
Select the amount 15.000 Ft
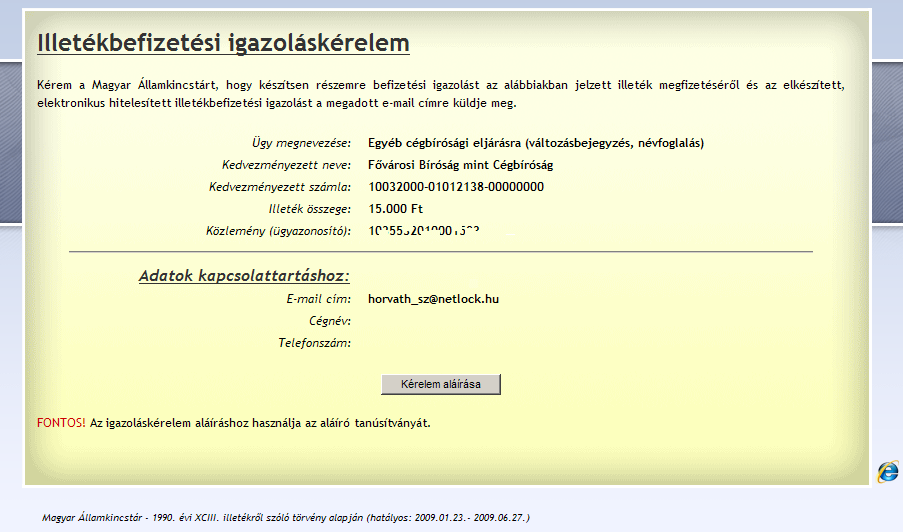[x=396, y=208]
